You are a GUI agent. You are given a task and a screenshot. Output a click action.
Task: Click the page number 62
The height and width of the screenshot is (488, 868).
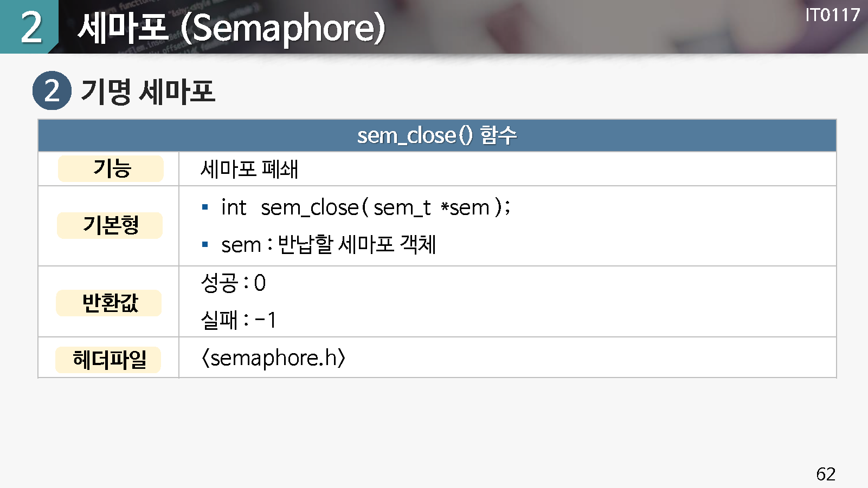[x=825, y=474]
